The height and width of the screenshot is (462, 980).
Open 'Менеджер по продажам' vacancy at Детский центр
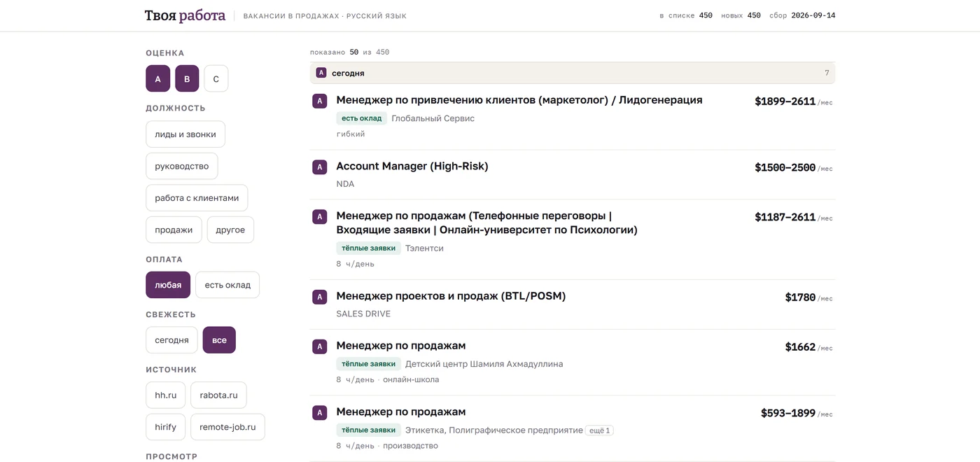[x=401, y=346]
